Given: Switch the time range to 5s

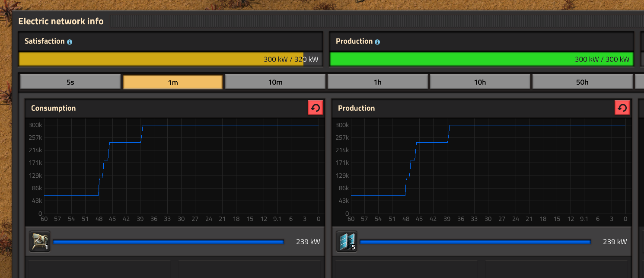Looking at the screenshot, I should coord(70,82).
